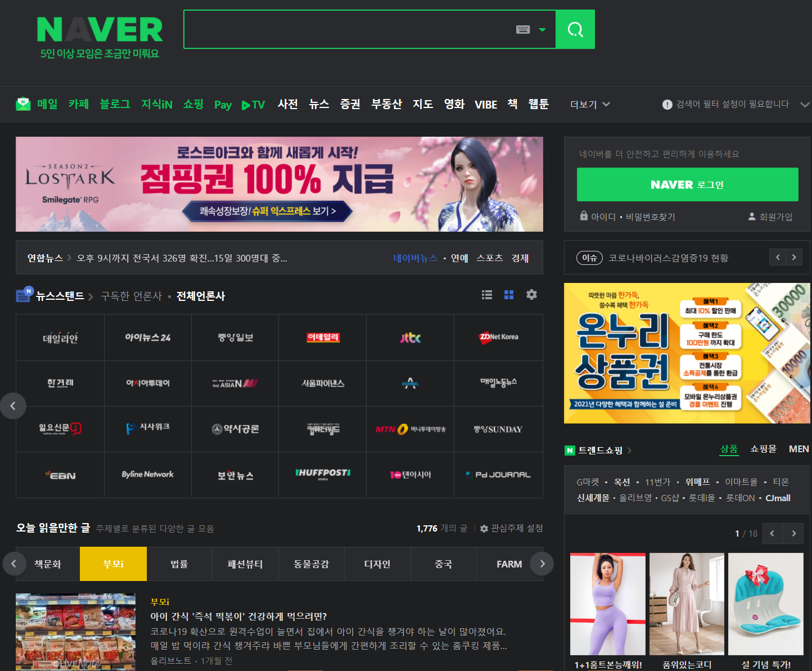Switch newsstand to grid view icon
The image size is (812, 671).
coord(509,294)
